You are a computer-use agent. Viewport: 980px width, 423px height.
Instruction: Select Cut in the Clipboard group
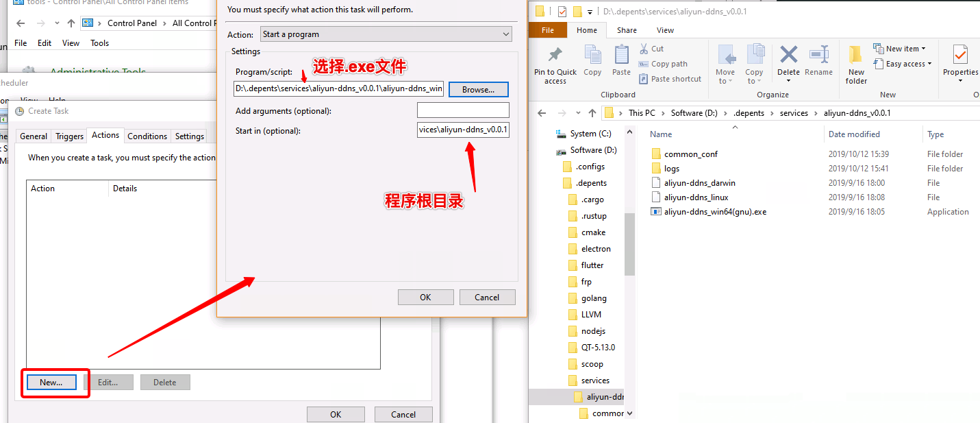click(651, 49)
